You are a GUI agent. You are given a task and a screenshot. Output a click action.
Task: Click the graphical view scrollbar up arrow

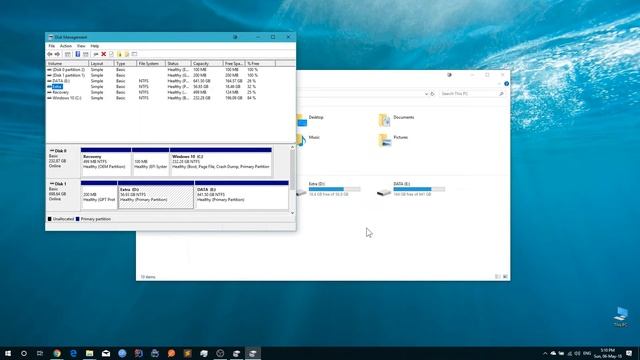[x=292, y=147]
